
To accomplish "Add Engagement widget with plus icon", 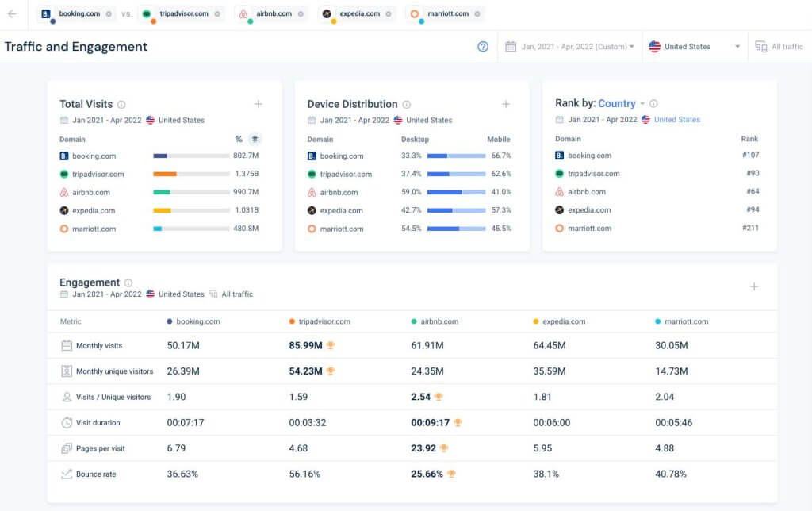I will coord(754,286).
